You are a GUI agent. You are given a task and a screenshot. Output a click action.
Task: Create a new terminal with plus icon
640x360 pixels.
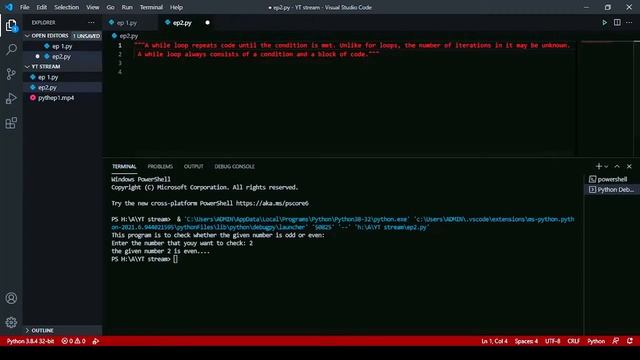(x=598, y=166)
